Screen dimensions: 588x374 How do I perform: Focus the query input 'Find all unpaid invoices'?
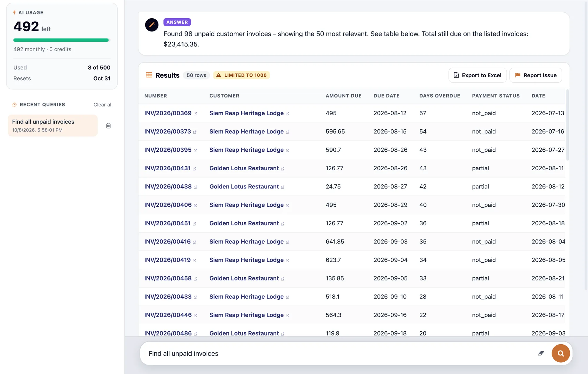tap(338, 353)
